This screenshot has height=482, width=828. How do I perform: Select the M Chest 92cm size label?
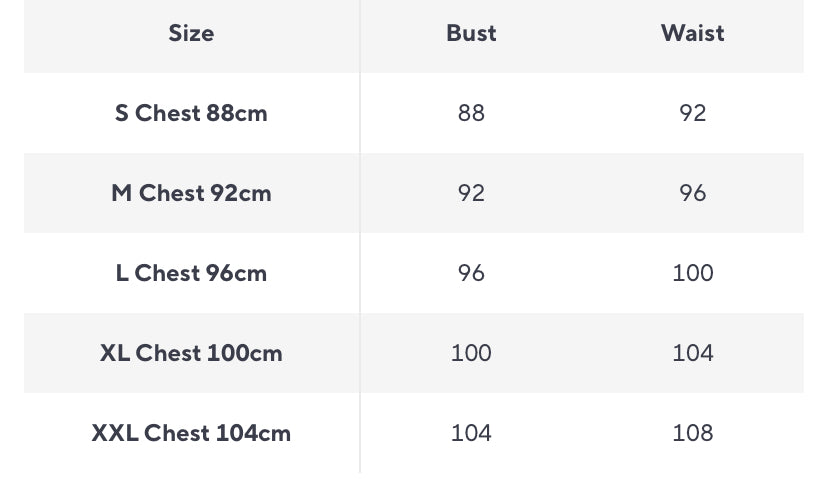tap(191, 193)
